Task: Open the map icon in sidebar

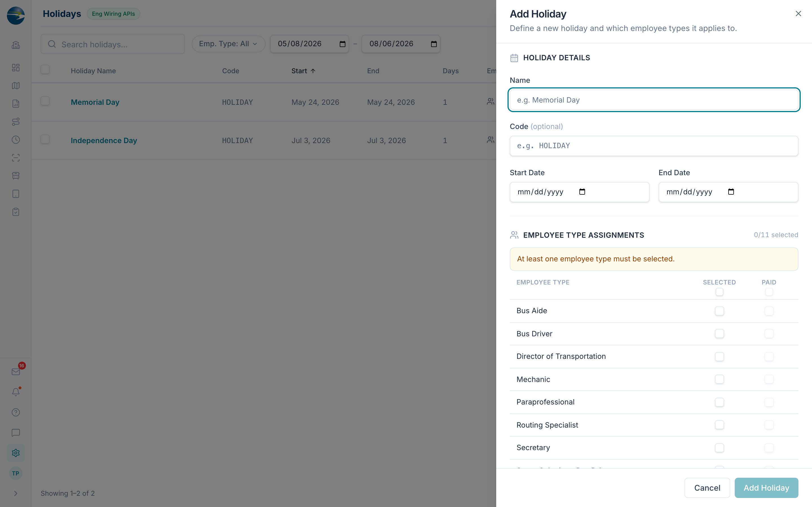Action: pos(16,86)
